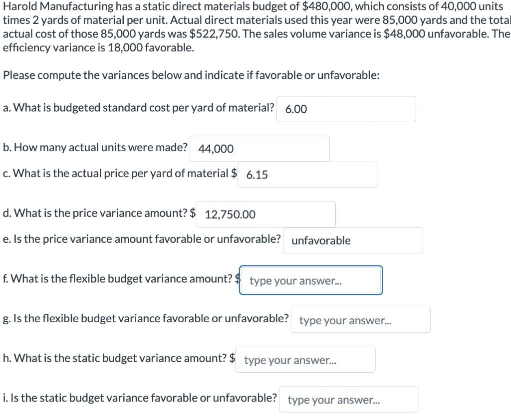Screen dimensions: 511x420
Task: Click the dollar sign before box h
Action: pos(232,358)
